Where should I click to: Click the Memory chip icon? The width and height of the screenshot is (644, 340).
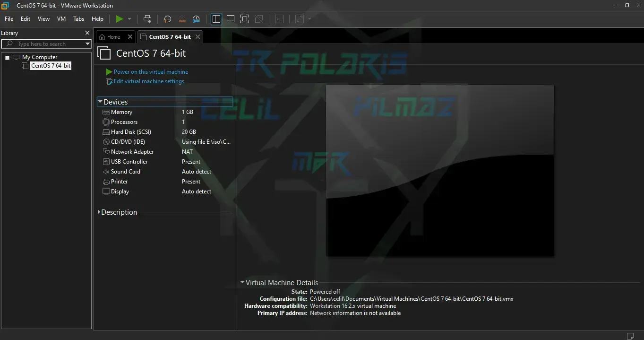[106, 112]
